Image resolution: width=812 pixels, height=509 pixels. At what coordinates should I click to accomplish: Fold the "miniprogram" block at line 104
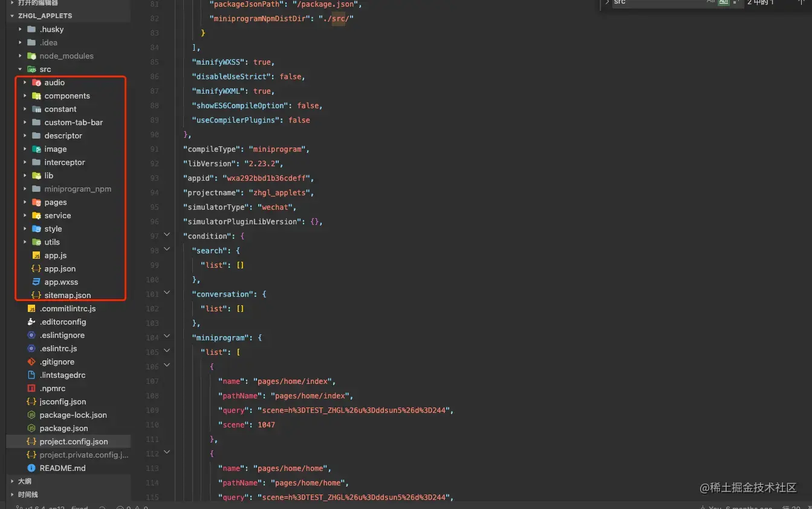(x=167, y=336)
